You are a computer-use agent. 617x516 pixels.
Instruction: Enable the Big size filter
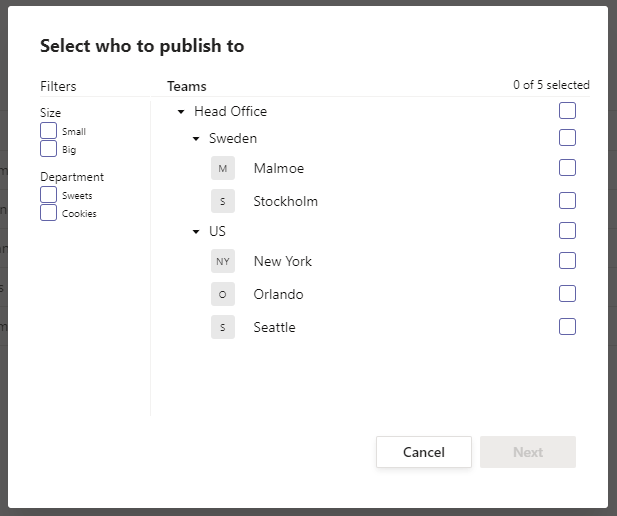(x=48, y=149)
